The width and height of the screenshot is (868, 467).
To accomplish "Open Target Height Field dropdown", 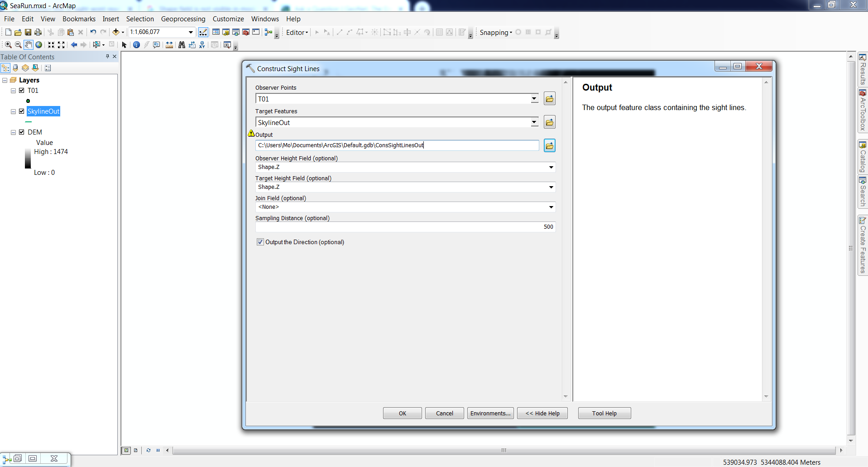I will [x=551, y=187].
